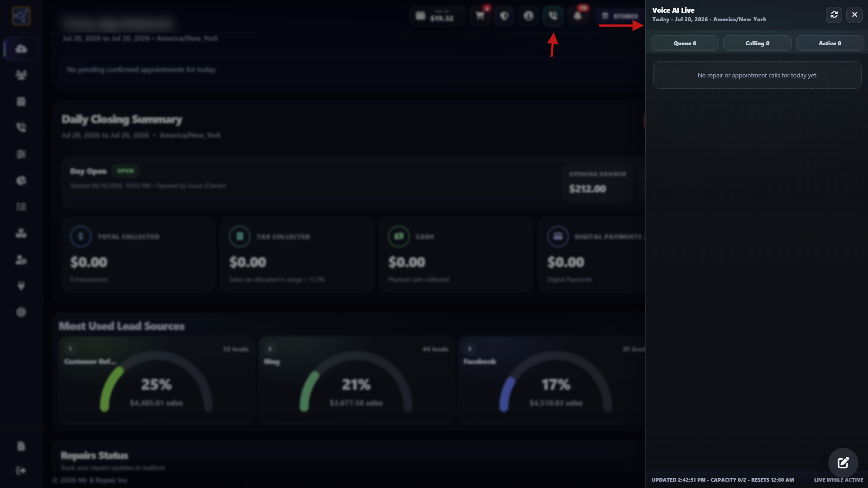Click the 'LIVE WHILE ACTIVE' status text
Screen dimensions: 868x488
(838, 480)
